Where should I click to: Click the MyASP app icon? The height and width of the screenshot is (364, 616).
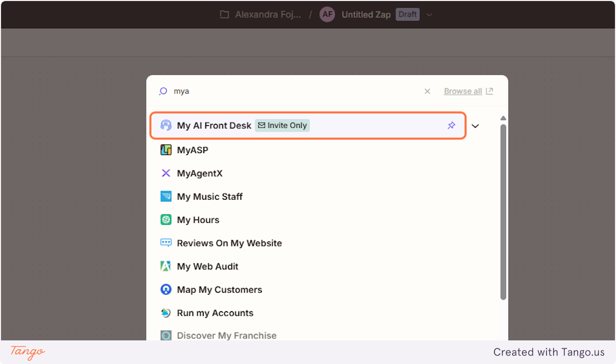coord(166,150)
